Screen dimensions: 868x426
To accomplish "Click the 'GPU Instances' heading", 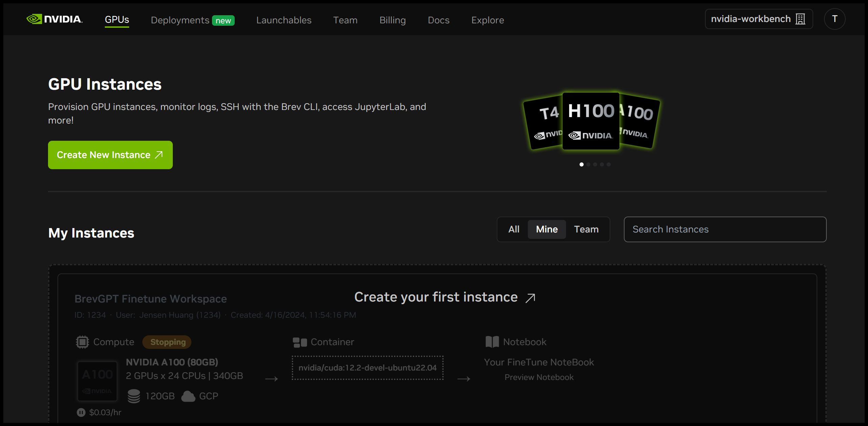I will click(x=105, y=84).
